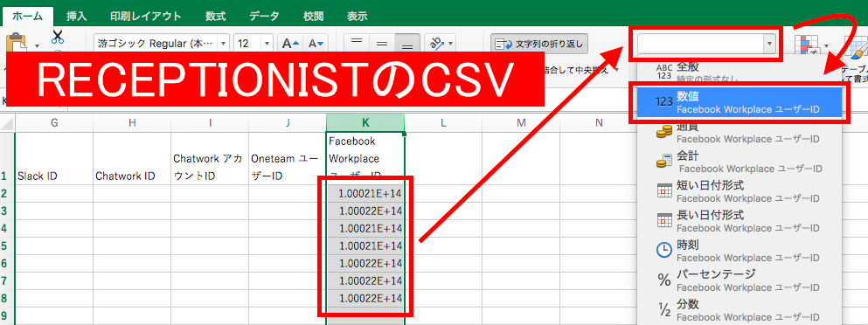
Task: Switch to the 数式 tab
Action: pyautogui.click(x=215, y=16)
